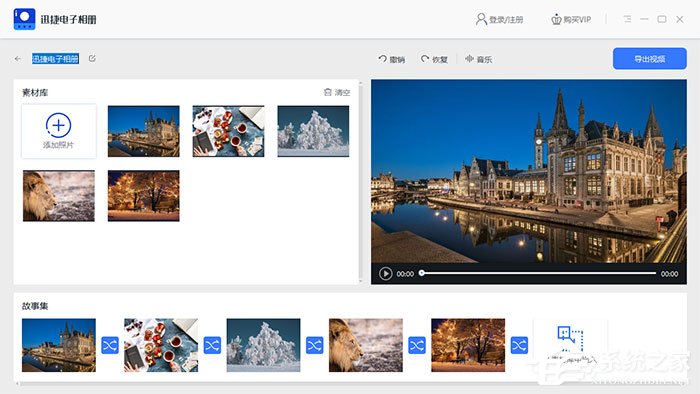Click the 撤销 undo button
The width and height of the screenshot is (700, 394).
392,59
